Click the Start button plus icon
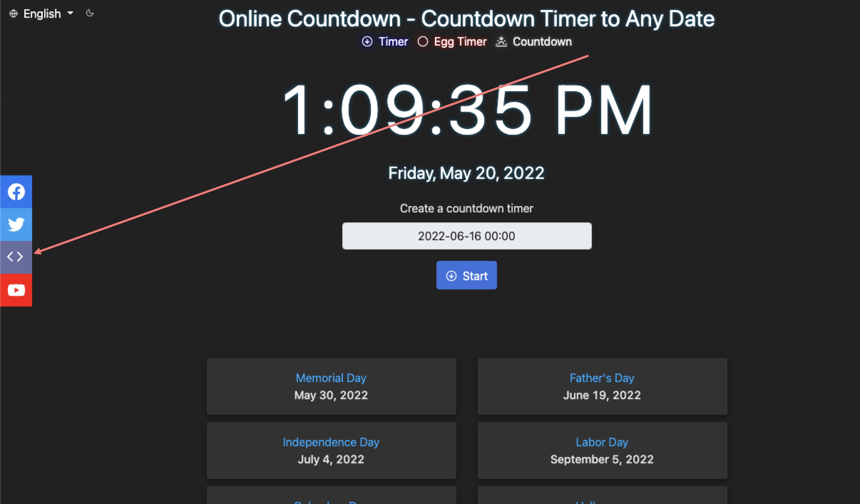This screenshot has width=860, height=504. coord(451,276)
